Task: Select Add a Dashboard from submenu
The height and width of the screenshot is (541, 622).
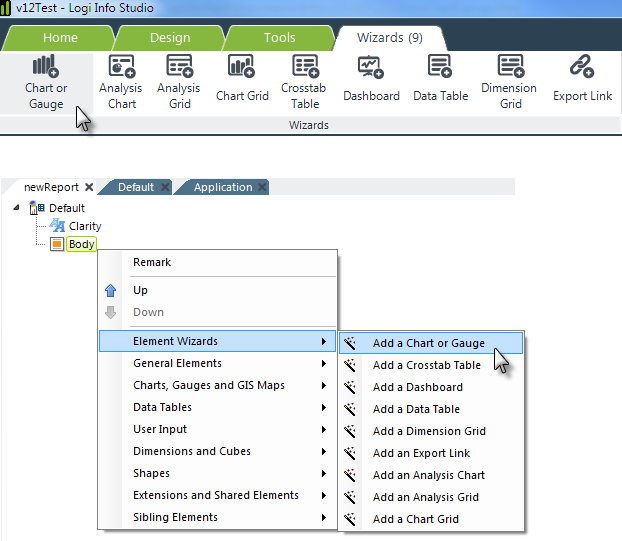Action: (417, 387)
